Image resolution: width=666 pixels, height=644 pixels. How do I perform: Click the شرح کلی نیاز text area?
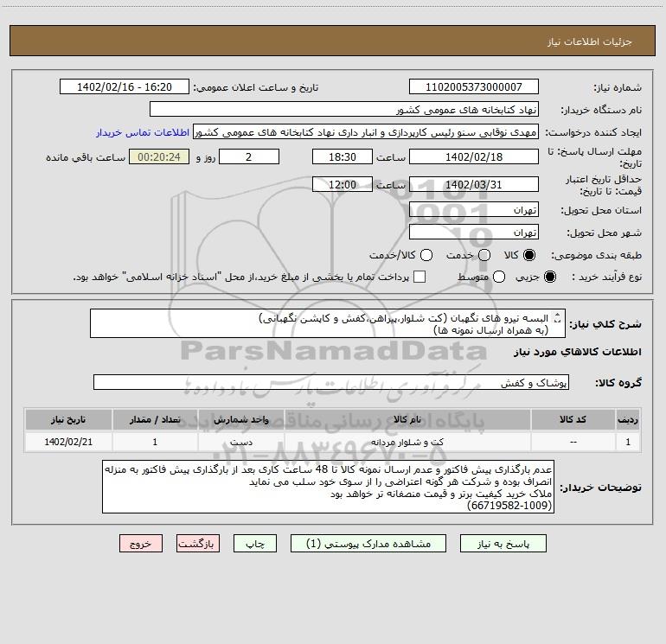328,323
